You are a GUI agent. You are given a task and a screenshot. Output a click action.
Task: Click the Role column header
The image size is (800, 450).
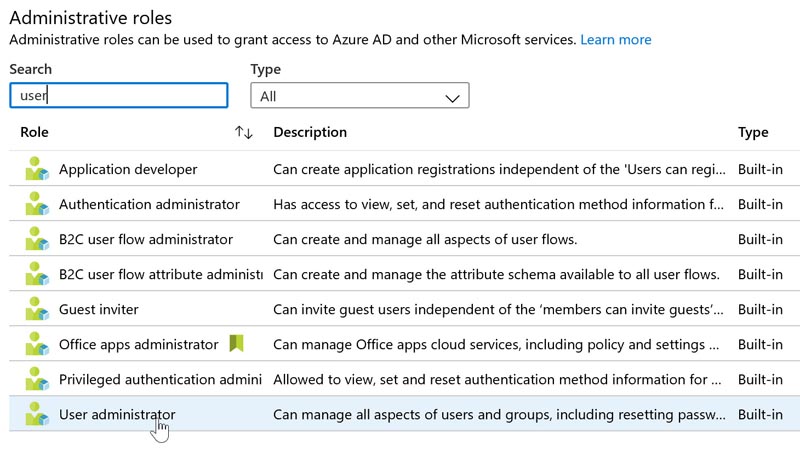tap(34, 132)
